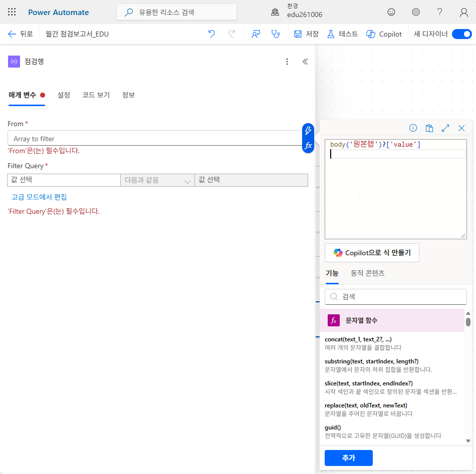
Task: Start a flow test with 테스트
Action: point(342,34)
